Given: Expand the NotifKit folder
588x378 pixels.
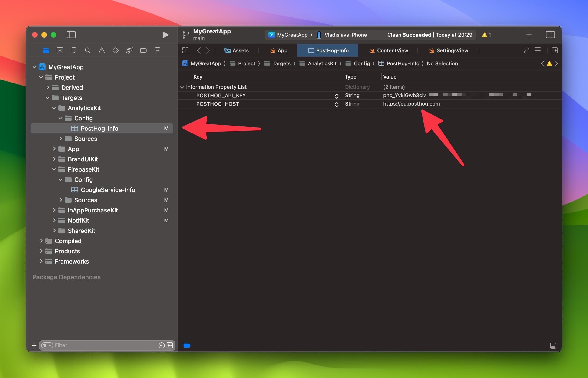Looking at the screenshot, I should (x=54, y=220).
